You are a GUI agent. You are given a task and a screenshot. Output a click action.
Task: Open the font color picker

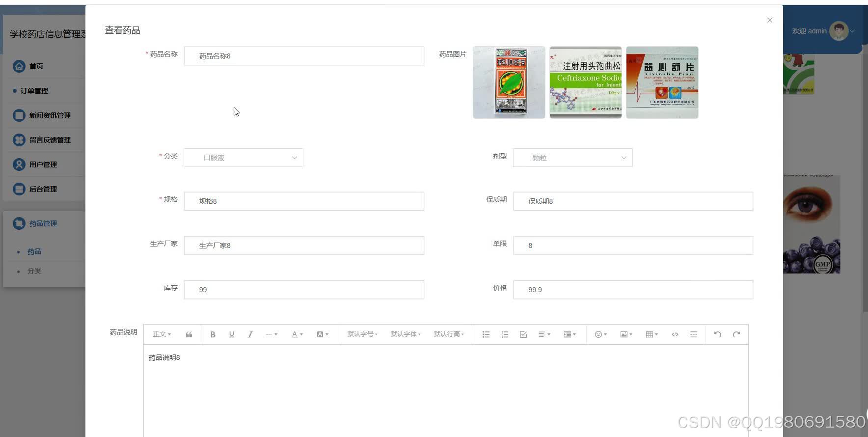pos(297,334)
